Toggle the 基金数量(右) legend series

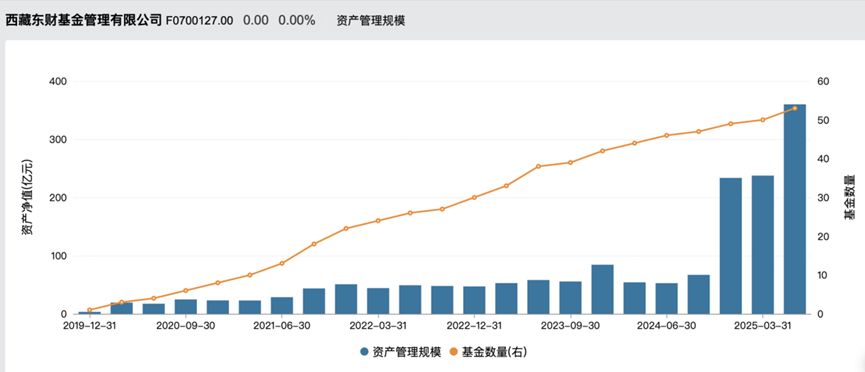point(488,352)
